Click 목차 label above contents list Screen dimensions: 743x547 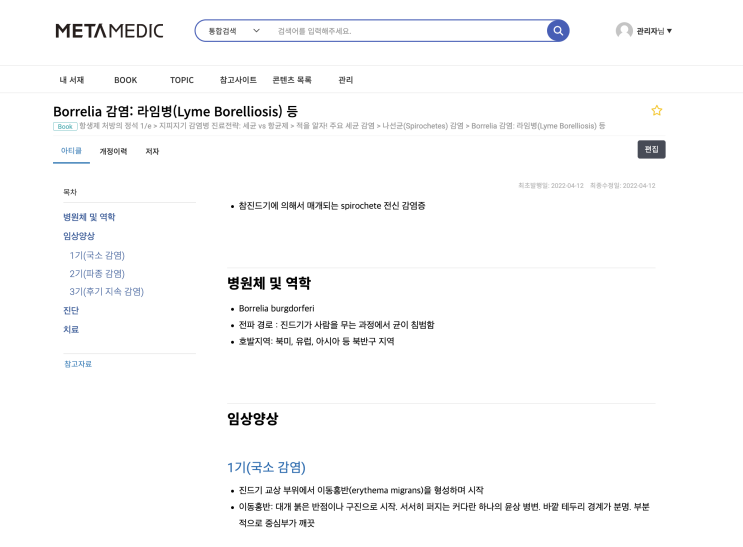click(70, 192)
